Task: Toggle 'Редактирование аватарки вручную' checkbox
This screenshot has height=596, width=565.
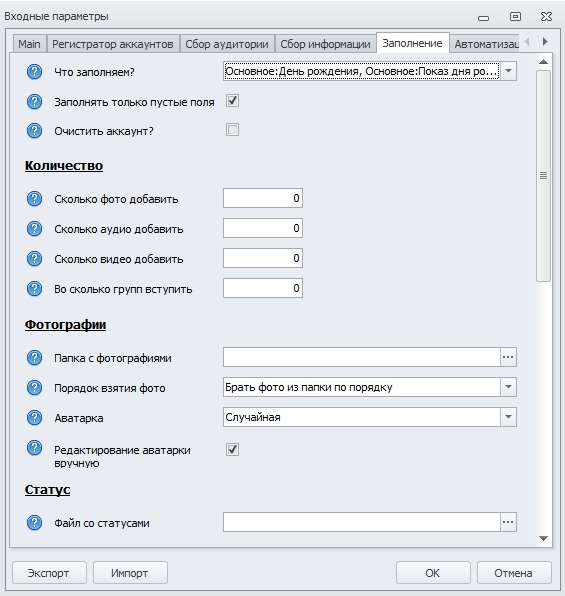Action: coord(232,449)
